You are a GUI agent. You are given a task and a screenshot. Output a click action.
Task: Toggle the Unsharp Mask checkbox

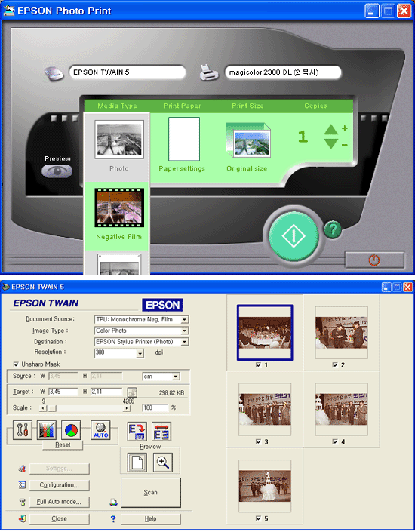click(16, 364)
